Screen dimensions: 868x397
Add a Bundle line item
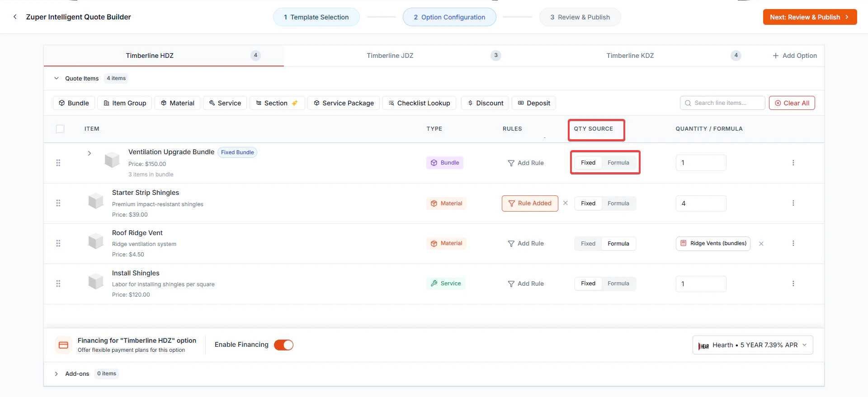pyautogui.click(x=74, y=103)
